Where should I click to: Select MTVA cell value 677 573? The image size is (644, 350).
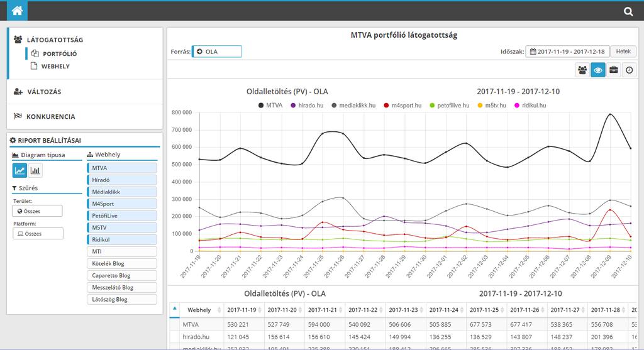click(480, 324)
